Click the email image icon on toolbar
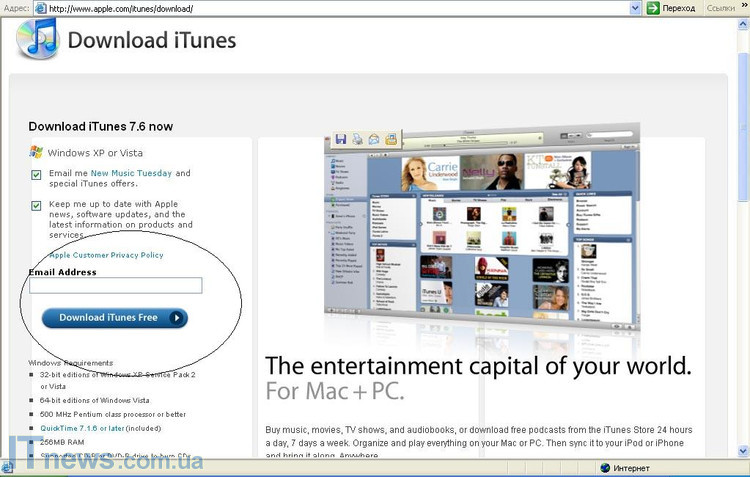The image size is (750, 477). (374, 139)
